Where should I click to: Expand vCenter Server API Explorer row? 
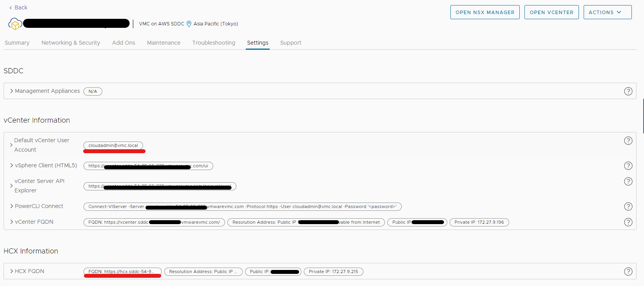point(11,186)
